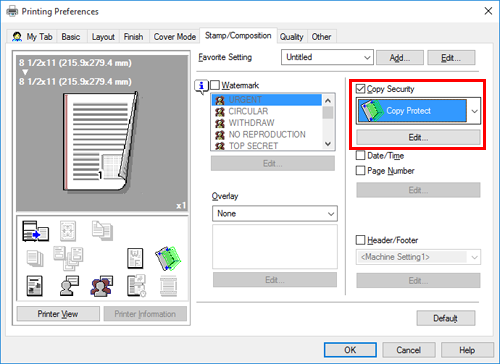The width and height of the screenshot is (500, 364).
Task: Uncheck the Copy Security checkbox
Action: tap(360, 89)
